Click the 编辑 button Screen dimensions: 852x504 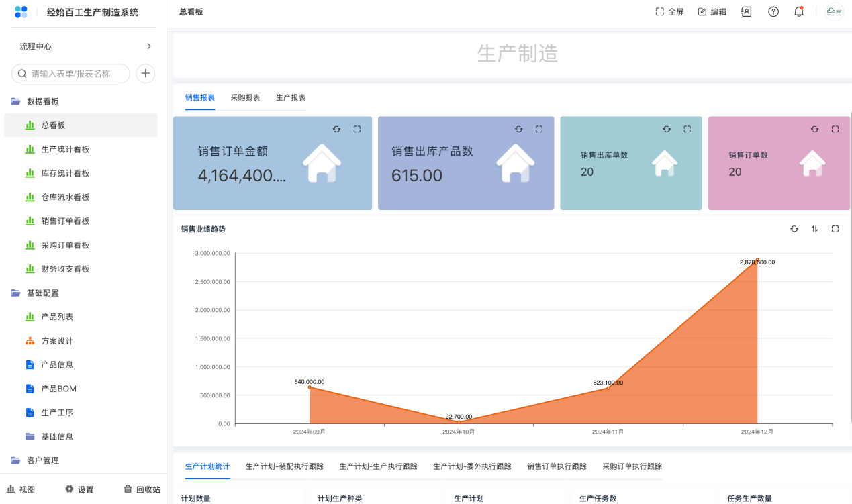pos(712,12)
